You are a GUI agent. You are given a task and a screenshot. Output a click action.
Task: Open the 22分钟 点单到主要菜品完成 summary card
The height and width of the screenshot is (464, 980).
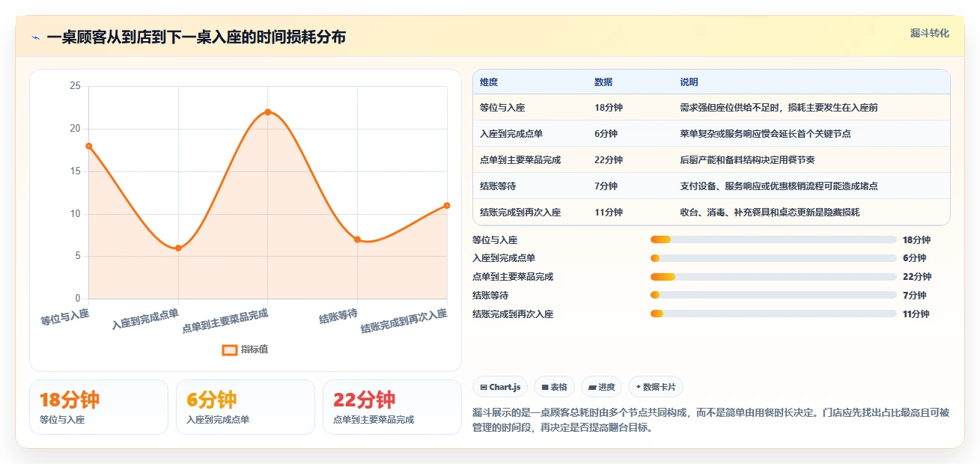pos(392,407)
